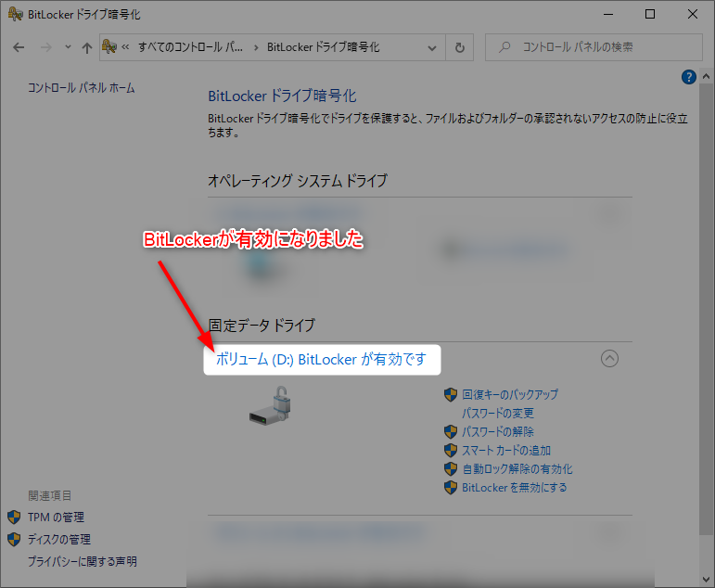The image size is (715, 588).
Task: Go up one level with Up arrow
Action: pos(86,47)
